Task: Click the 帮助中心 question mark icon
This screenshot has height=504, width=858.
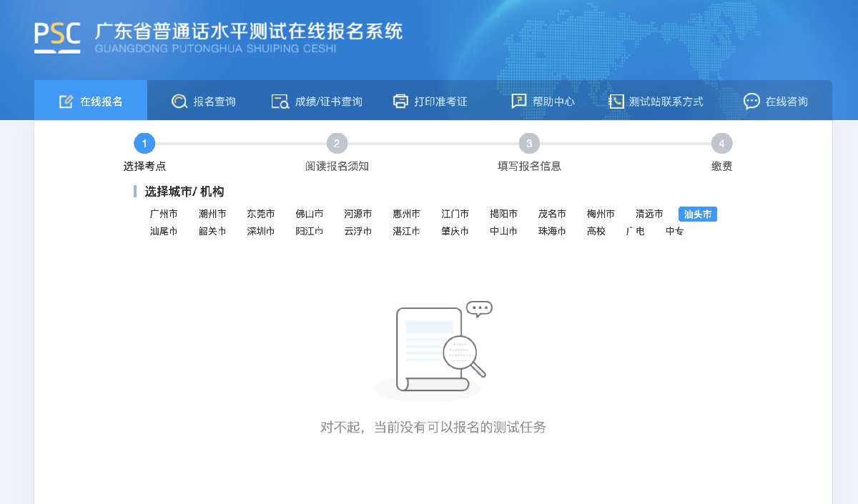Action: (x=518, y=102)
